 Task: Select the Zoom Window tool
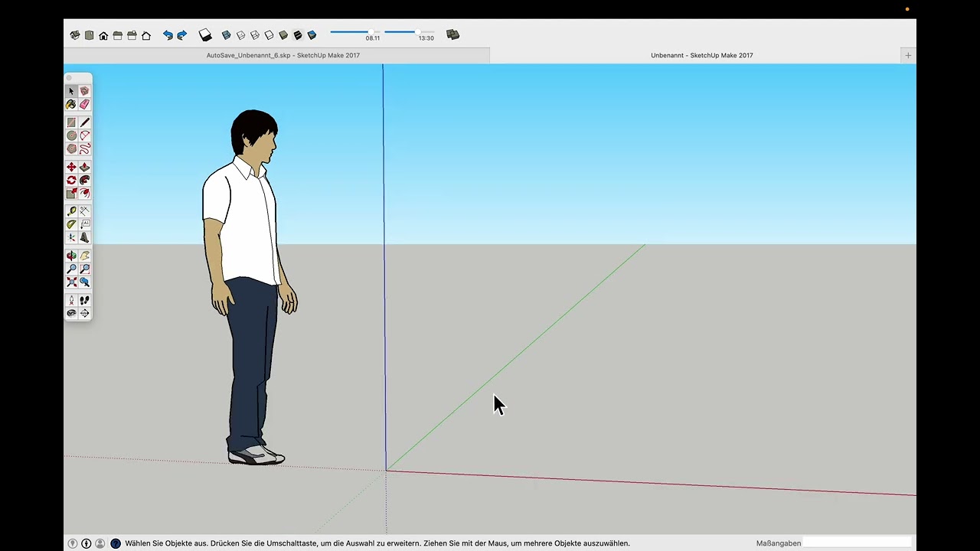[x=84, y=269]
